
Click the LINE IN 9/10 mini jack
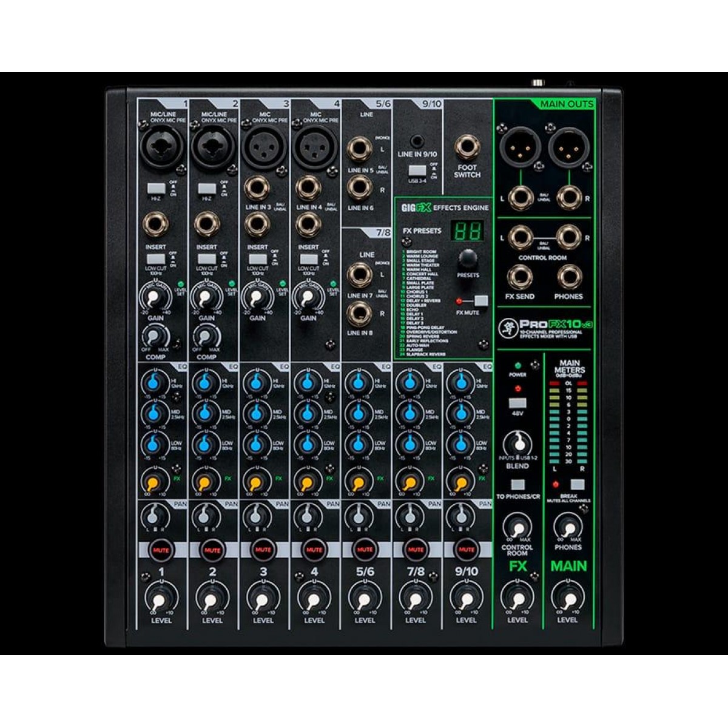[417, 140]
